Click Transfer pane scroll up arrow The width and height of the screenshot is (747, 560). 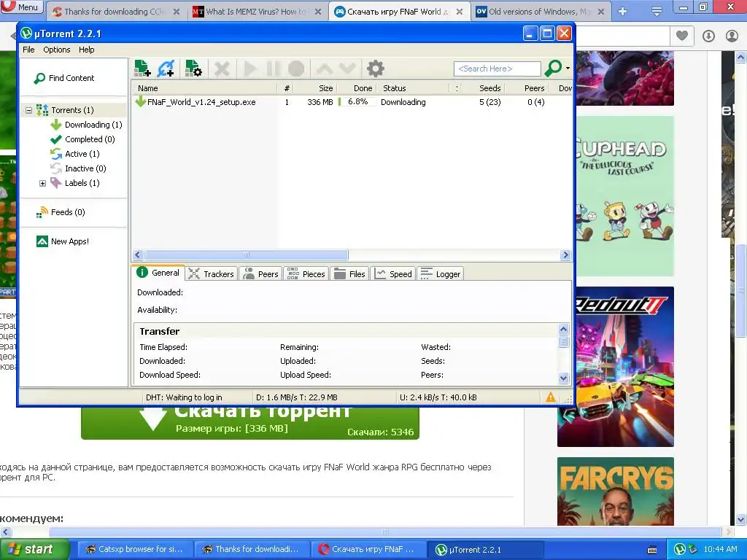point(564,329)
